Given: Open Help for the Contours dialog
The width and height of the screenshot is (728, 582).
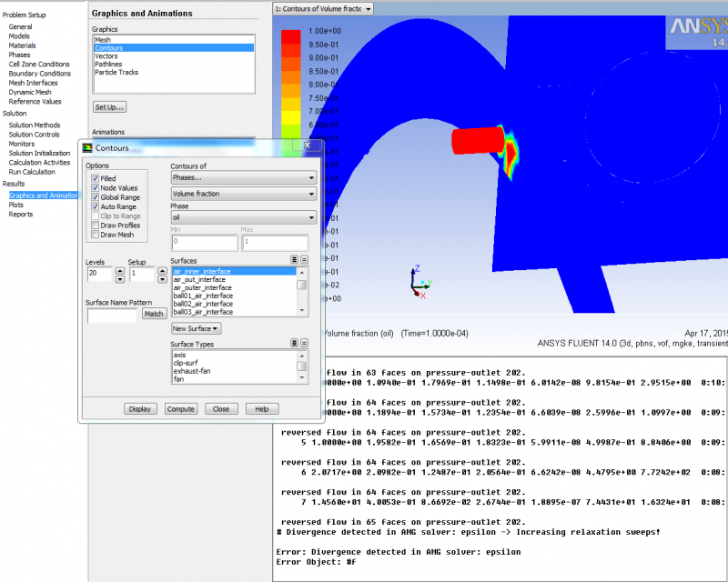Looking at the screenshot, I should click(262, 409).
